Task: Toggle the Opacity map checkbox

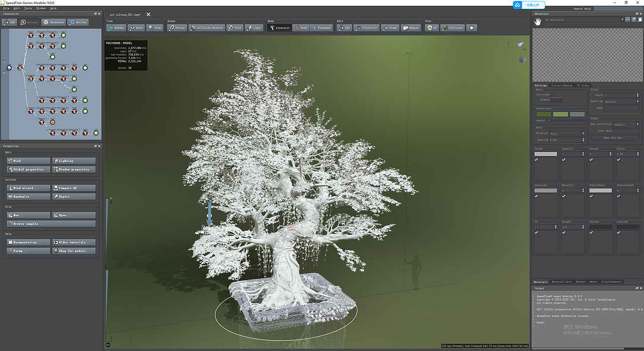Action: click(564, 159)
